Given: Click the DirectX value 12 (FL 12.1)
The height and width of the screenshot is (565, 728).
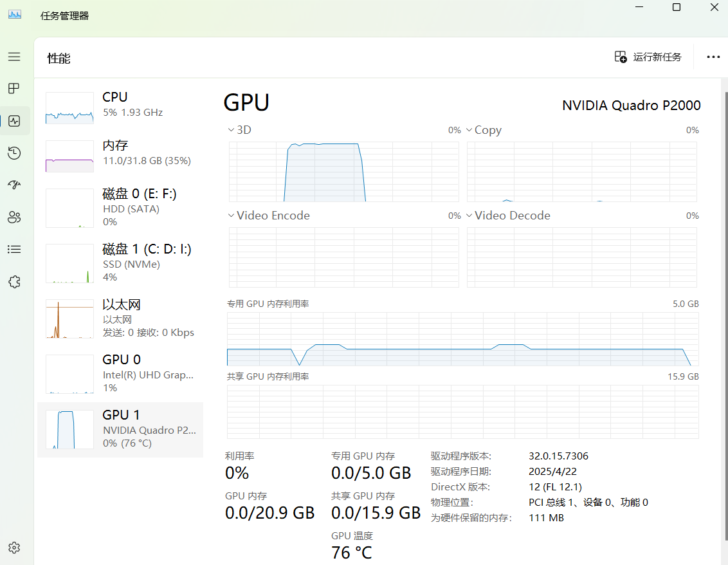Looking at the screenshot, I should click(x=555, y=487).
